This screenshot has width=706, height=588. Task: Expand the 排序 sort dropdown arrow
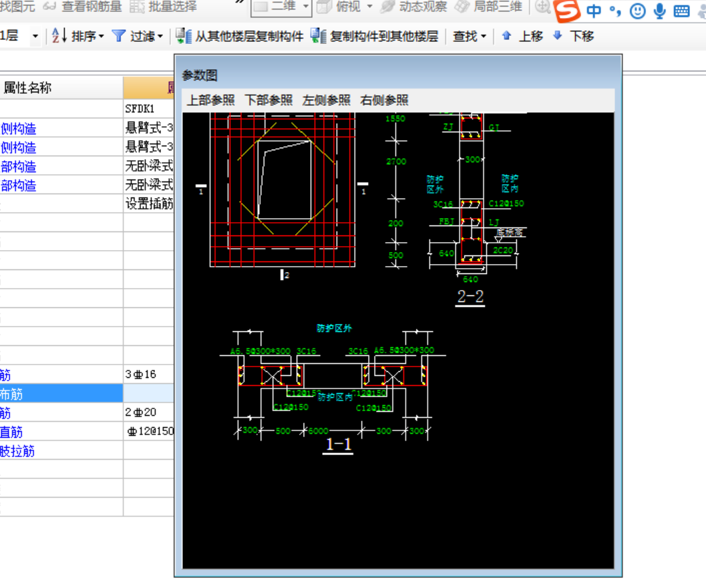pos(101,36)
